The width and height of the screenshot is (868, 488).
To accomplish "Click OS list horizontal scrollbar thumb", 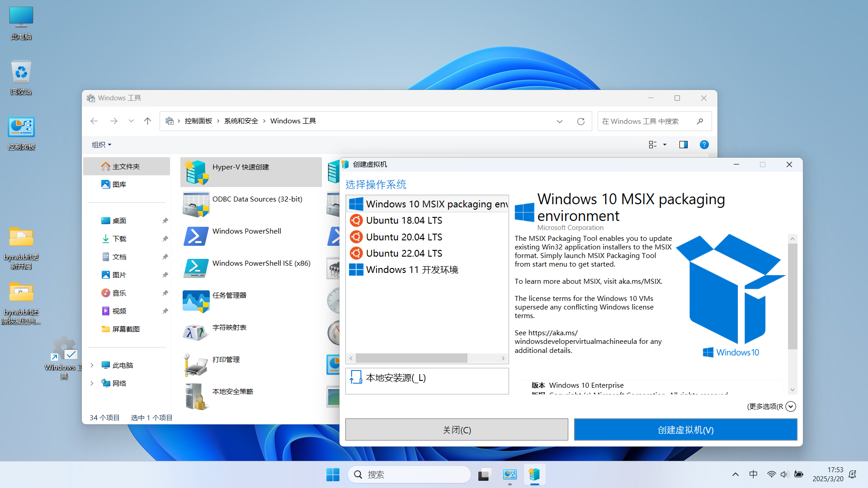I will [411, 358].
